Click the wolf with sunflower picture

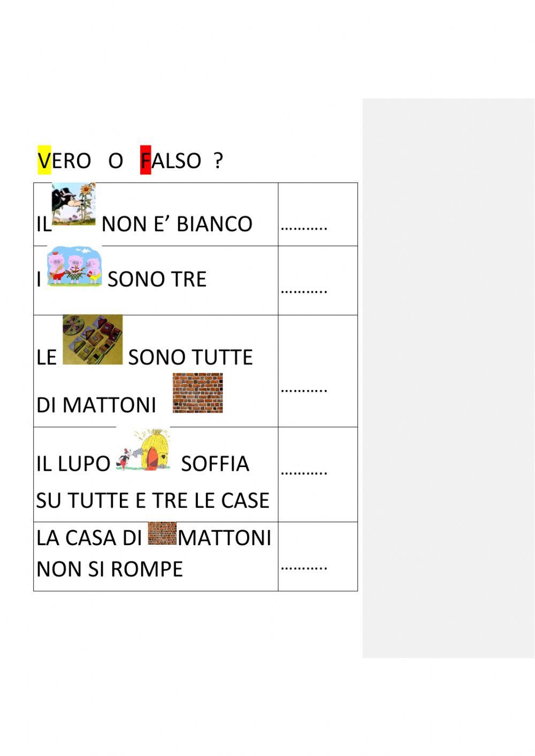[73, 204]
